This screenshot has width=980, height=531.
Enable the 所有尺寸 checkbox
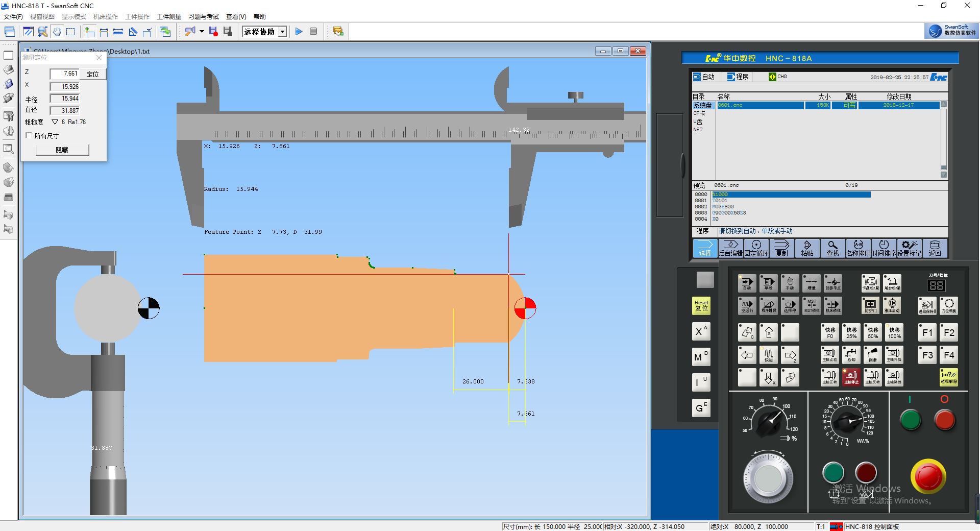point(29,136)
